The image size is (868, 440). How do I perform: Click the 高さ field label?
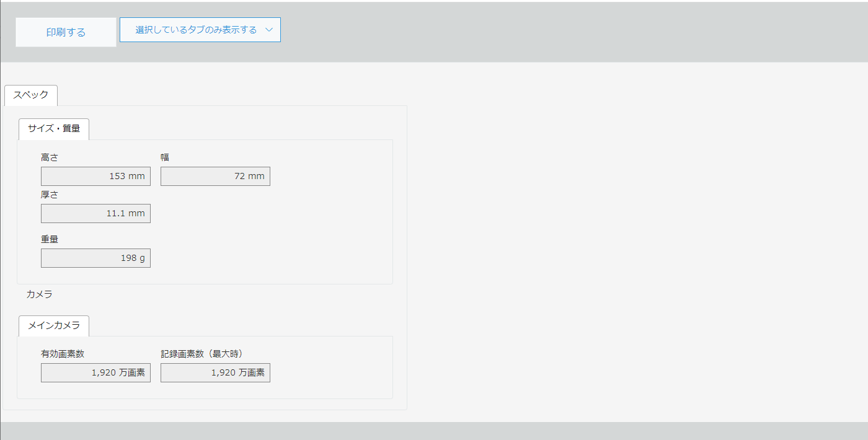50,157
